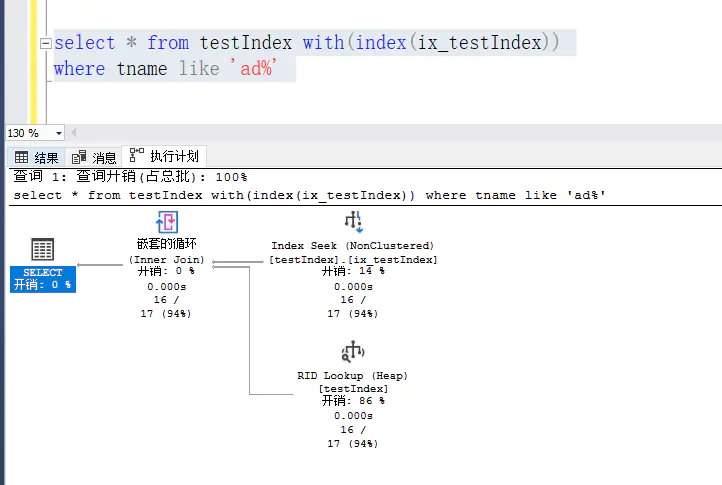Click the 'select' keyword in the editor
Viewport: 722px width, 485px height.
tap(85, 42)
